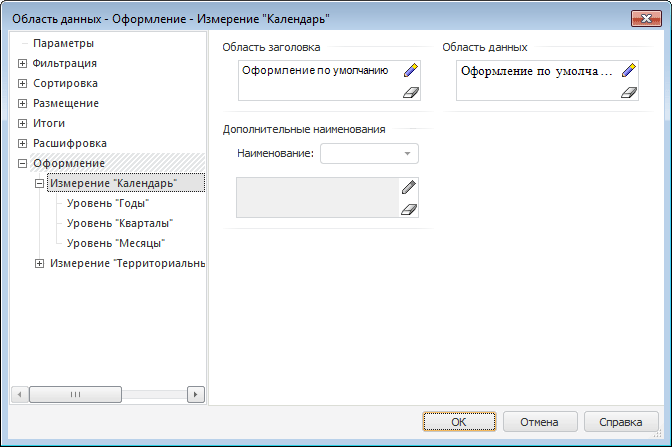Click the Отмена button
Screen dimensions: 672x447
coord(539,422)
